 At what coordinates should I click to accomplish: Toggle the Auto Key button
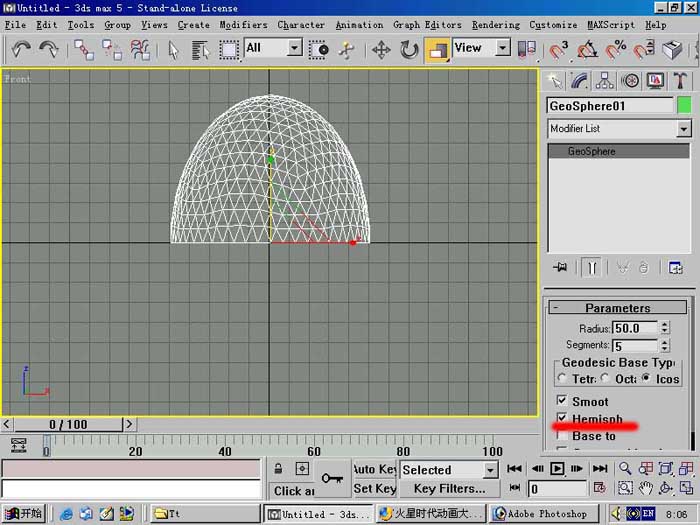pos(375,469)
